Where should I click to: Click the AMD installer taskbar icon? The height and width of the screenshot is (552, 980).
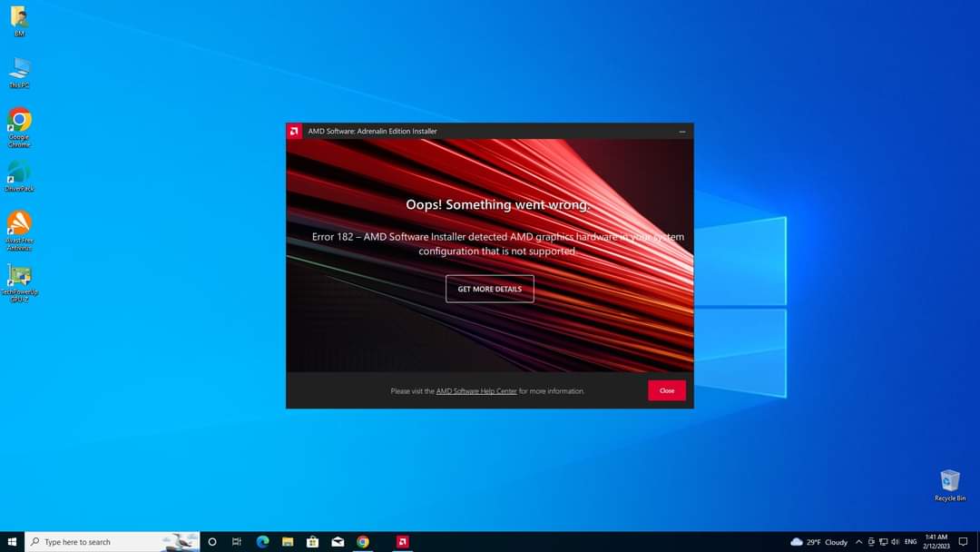pos(403,542)
